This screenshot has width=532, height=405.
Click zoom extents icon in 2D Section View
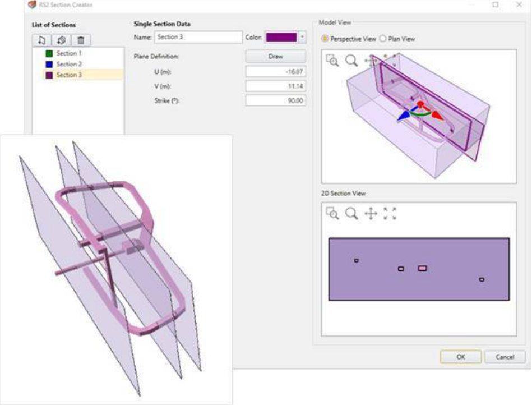[390, 214]
